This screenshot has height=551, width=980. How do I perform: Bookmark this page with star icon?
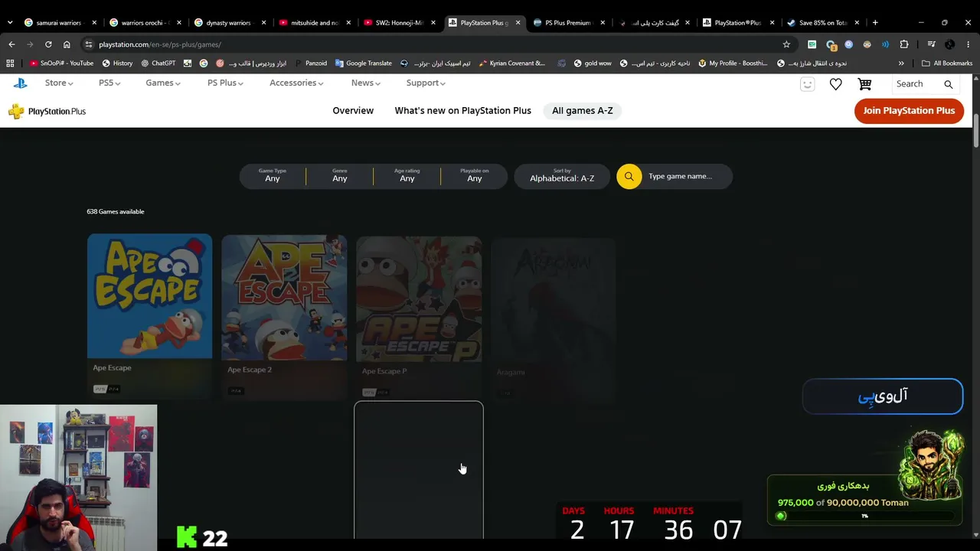(786, 44)
